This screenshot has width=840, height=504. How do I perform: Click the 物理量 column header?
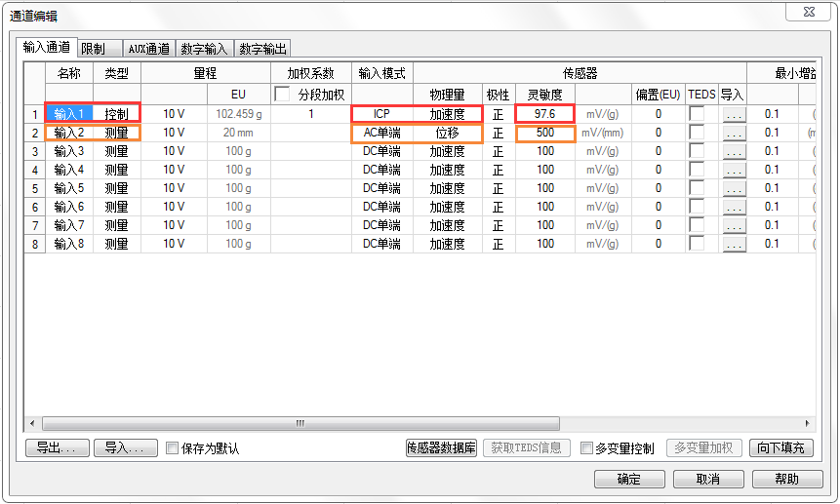(448, 95)
